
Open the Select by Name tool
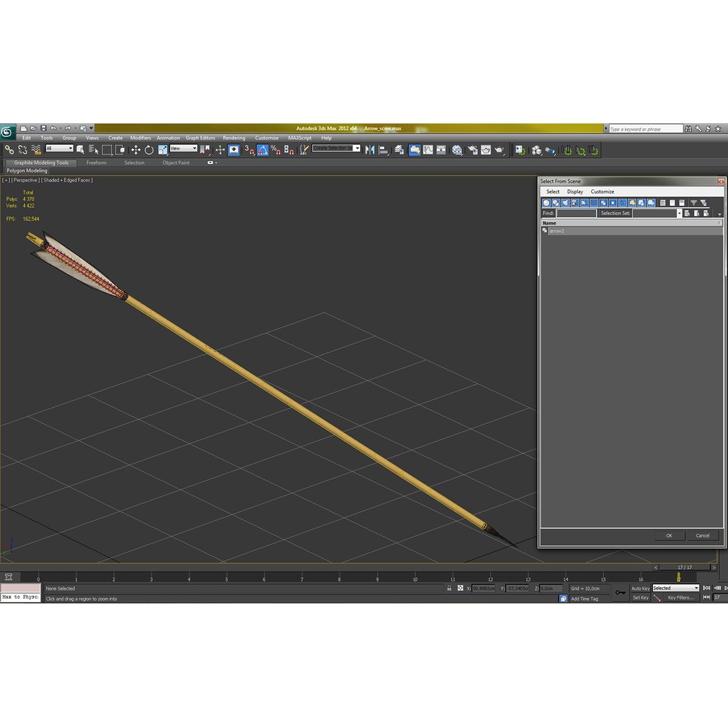pos(93,150)
